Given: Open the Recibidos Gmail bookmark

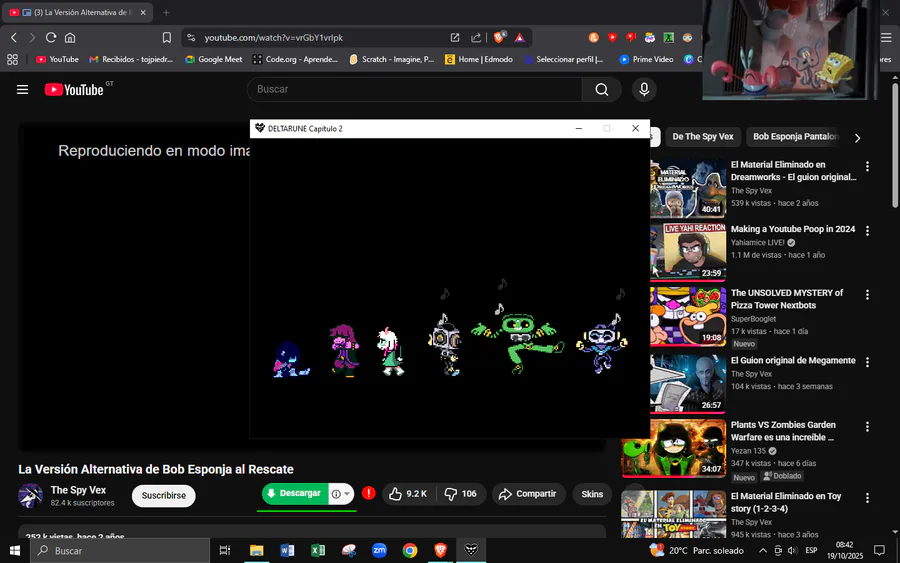Looking at the screenshot, I should pos(131,59).
